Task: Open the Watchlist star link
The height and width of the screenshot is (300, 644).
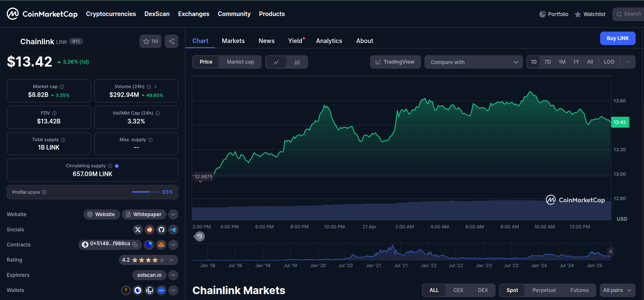Action: 590,14
